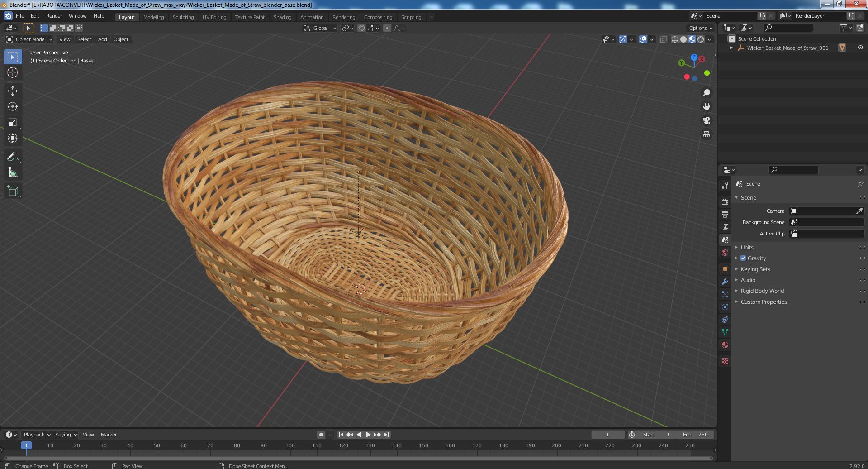The width and height of the screenshot is (868, 469).
Task: Click the viewport zoom icon
Action: [706, 93]
